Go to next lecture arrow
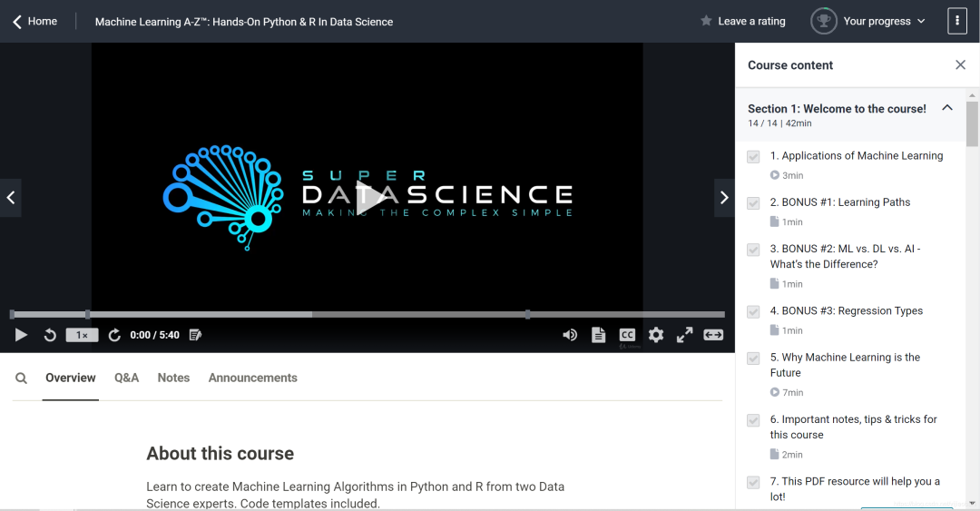Screen dimensions: 980x511 [x=724, y=198]
